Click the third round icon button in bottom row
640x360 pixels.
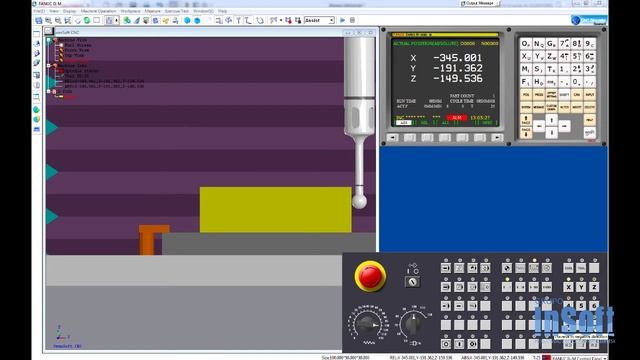coord(472,344)
